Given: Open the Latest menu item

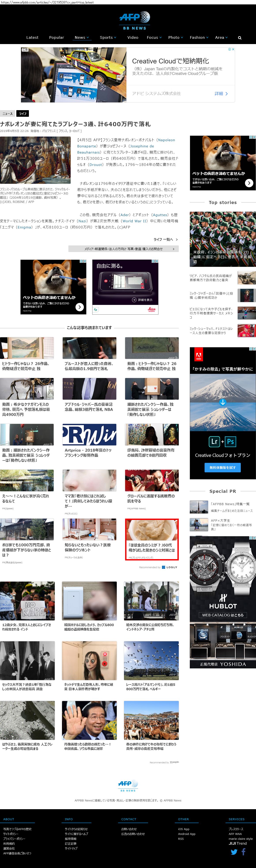Looking at the screenshot, I should click(32, 37).
